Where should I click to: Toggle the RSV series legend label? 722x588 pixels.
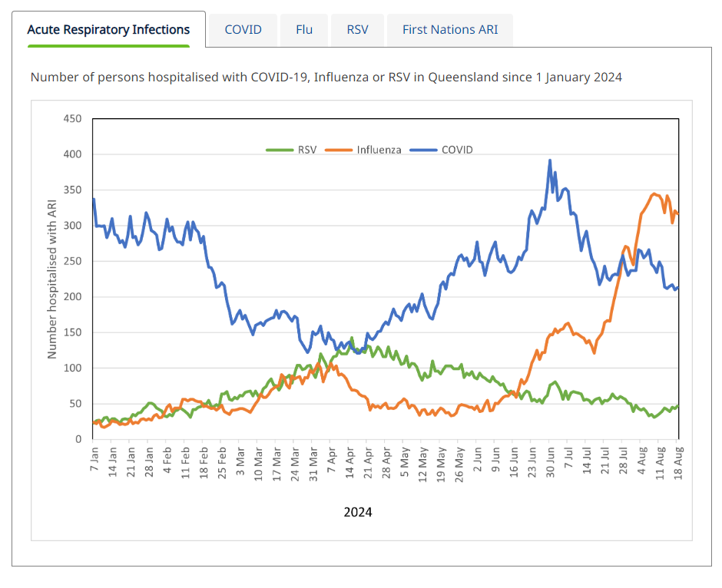coord(307,150)
